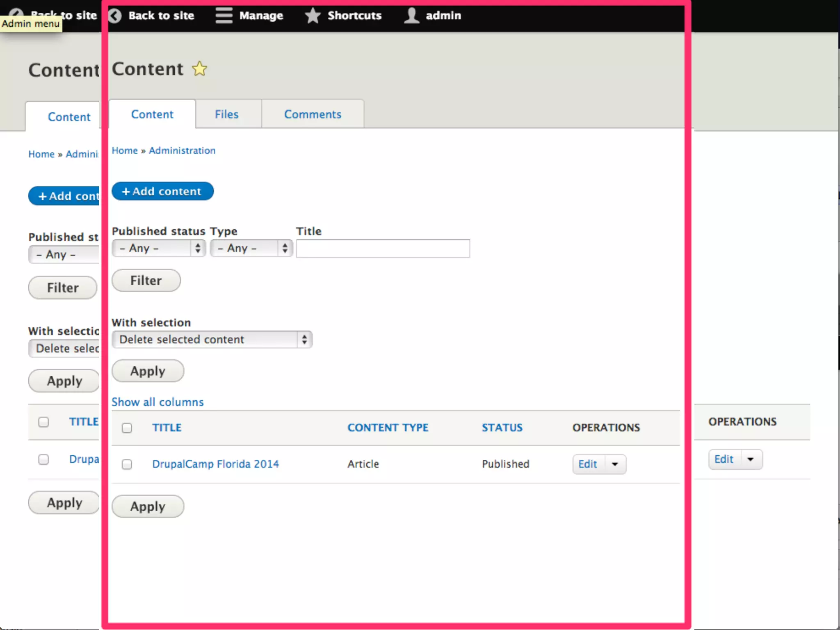Click the Shortcuts star icon
Image resolution: width=840 pixels, height=630 pixels.
[x=313, y=16]
